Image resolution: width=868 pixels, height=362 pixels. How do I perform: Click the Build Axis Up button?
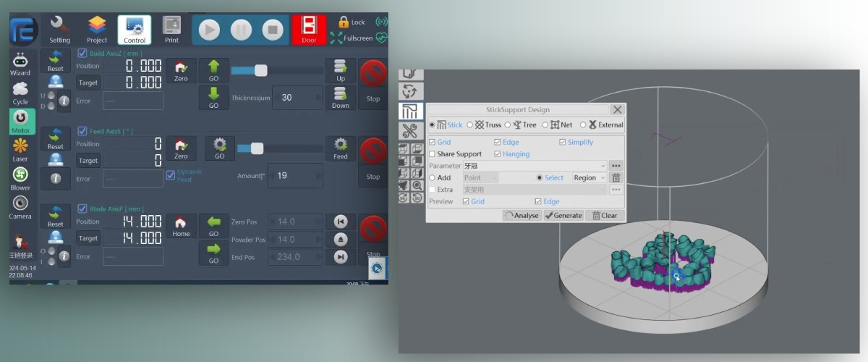point(341,70)
